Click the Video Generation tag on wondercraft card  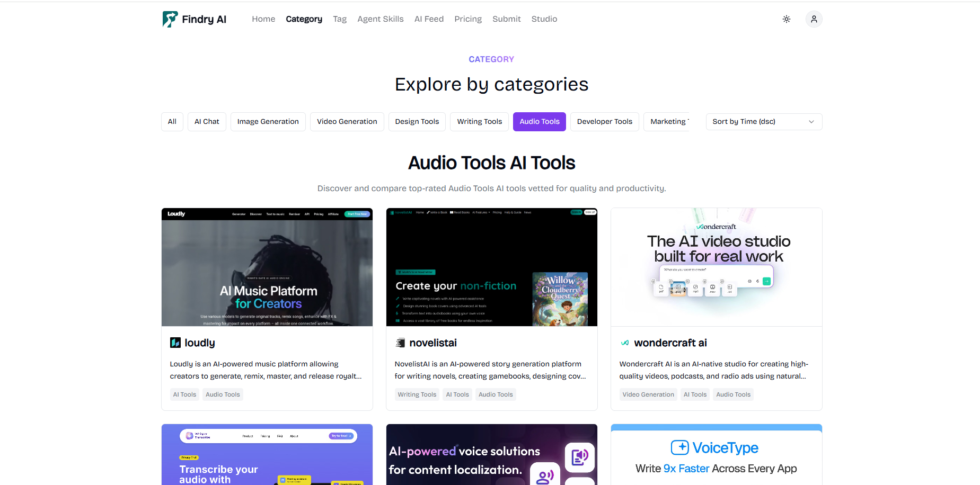click(648, 394)
